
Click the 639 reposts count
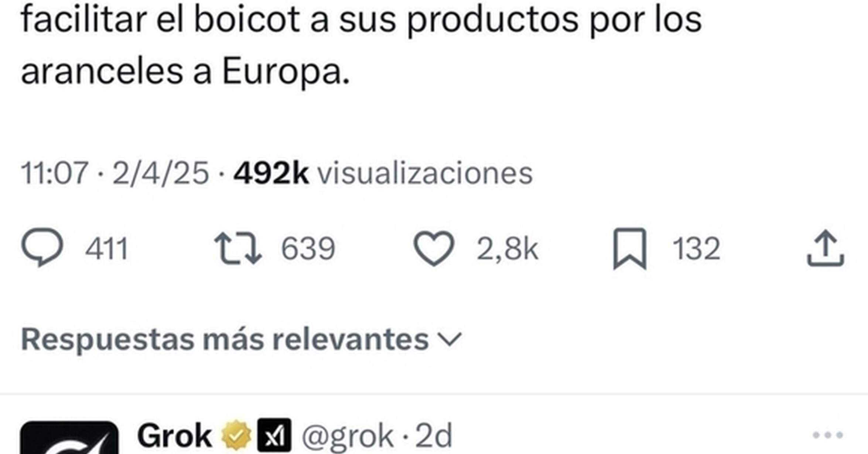(308, 248)
